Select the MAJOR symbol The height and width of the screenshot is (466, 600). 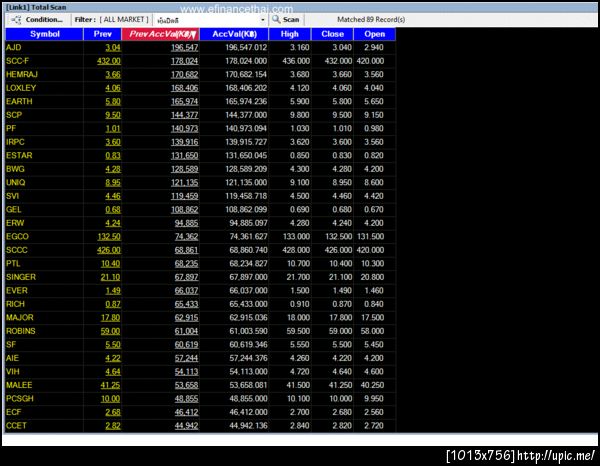click(20, 318)
